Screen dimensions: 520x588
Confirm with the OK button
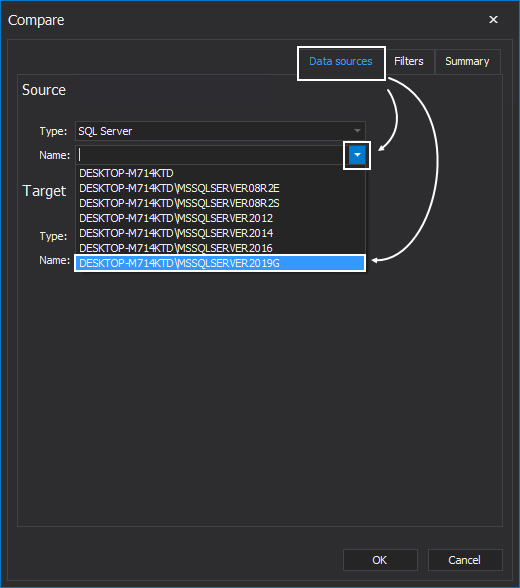380,560
